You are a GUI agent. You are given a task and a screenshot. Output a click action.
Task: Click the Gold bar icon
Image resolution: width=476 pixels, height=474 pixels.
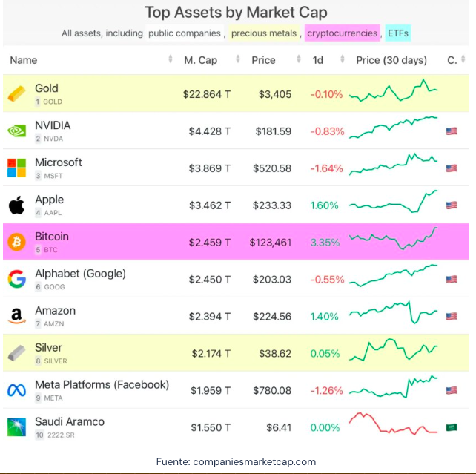[16, 94]
